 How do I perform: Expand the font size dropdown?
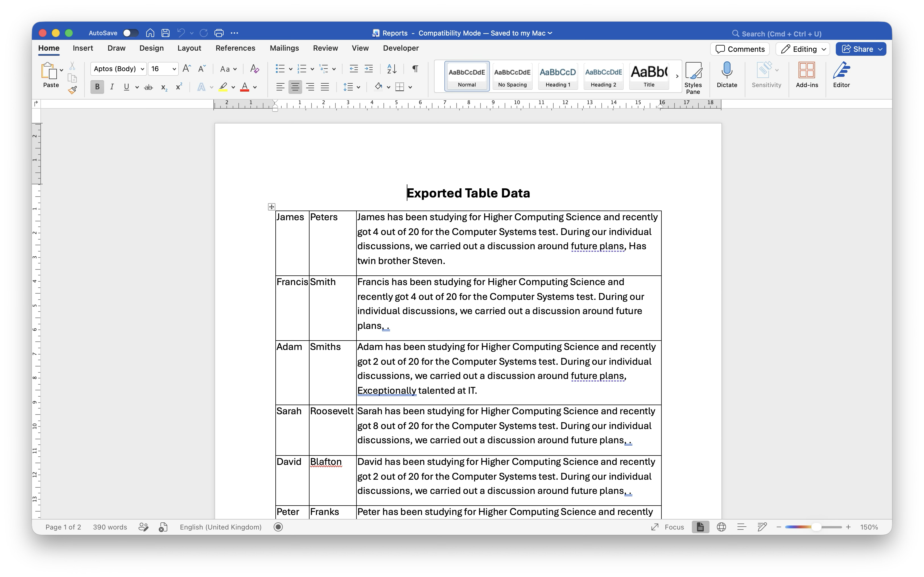coord(174,69)
